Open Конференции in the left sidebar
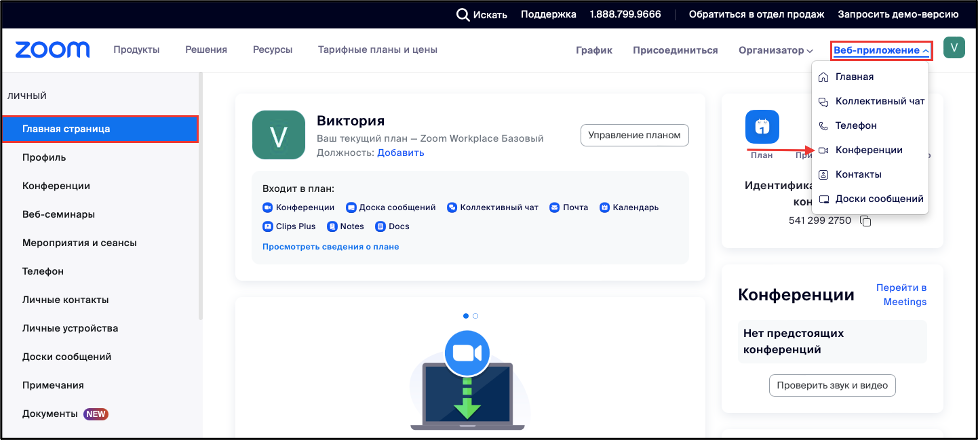979x441 pixels. 56,186
